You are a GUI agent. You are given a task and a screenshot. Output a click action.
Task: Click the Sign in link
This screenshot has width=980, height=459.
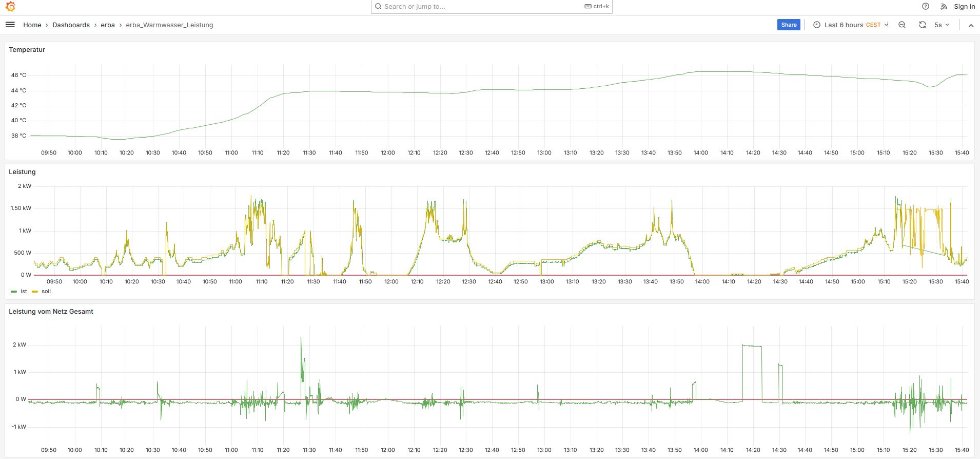(964, 7)
